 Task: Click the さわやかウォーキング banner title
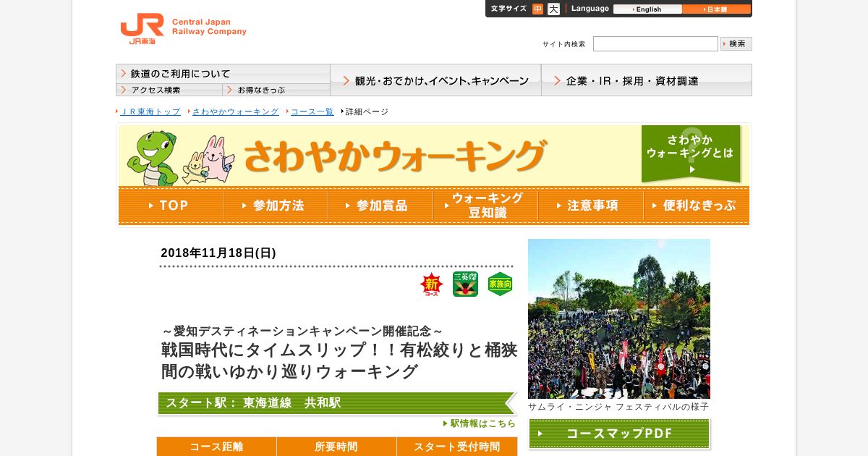pos(395,156)
